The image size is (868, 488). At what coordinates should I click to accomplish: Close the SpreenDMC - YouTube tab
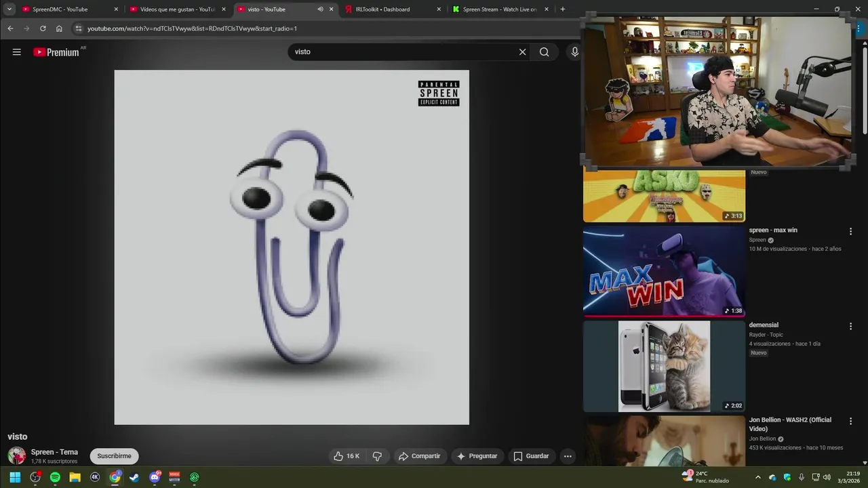[116, 9]
